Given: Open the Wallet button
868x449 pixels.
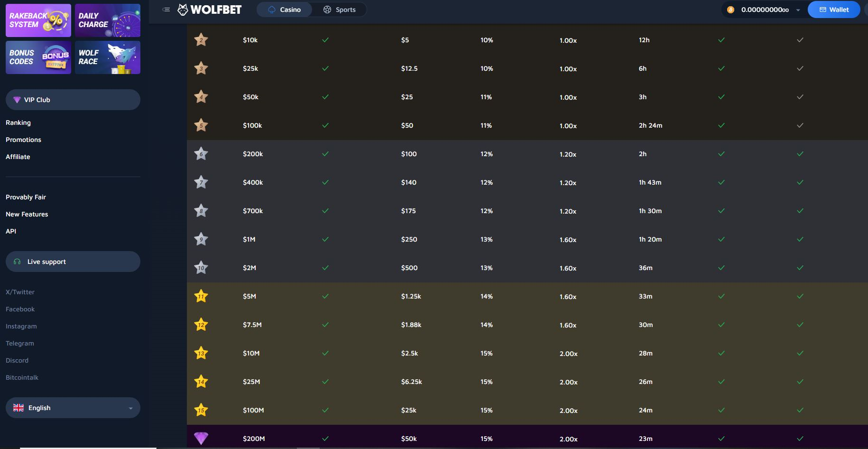Looking at the screenshot, I should 833,9.
